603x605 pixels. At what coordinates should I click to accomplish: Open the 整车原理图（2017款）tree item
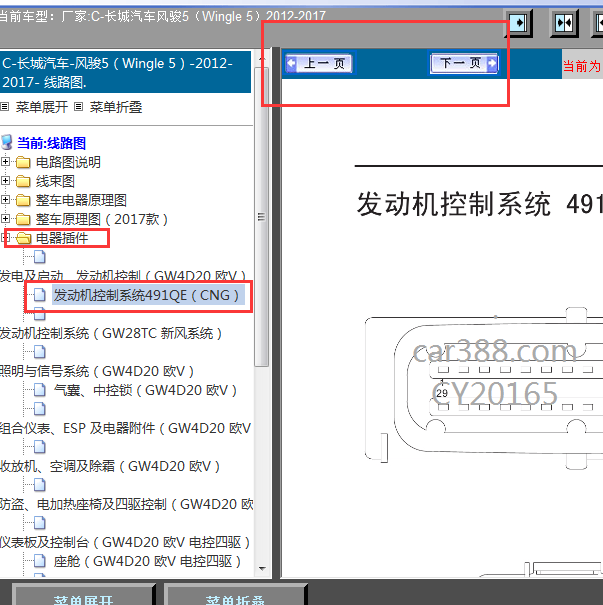pyautogui.click(x=102, y=219)
